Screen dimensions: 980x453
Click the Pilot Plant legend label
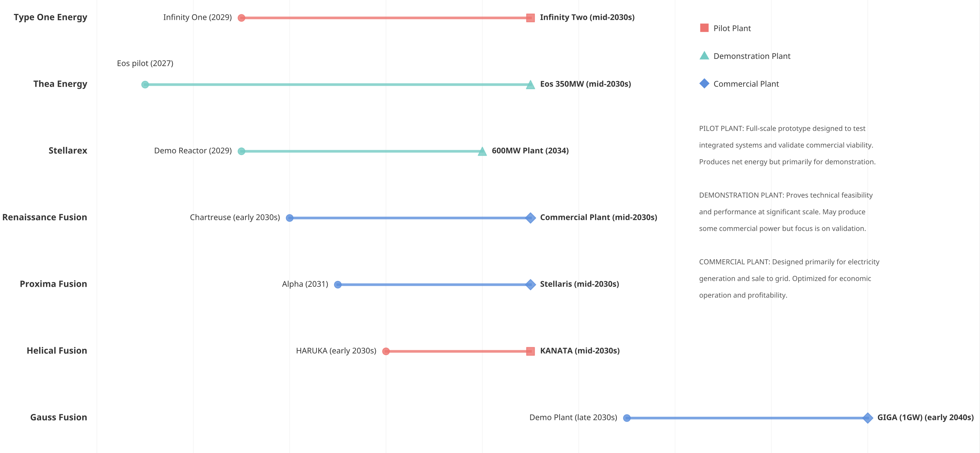(x=732, y=28)
